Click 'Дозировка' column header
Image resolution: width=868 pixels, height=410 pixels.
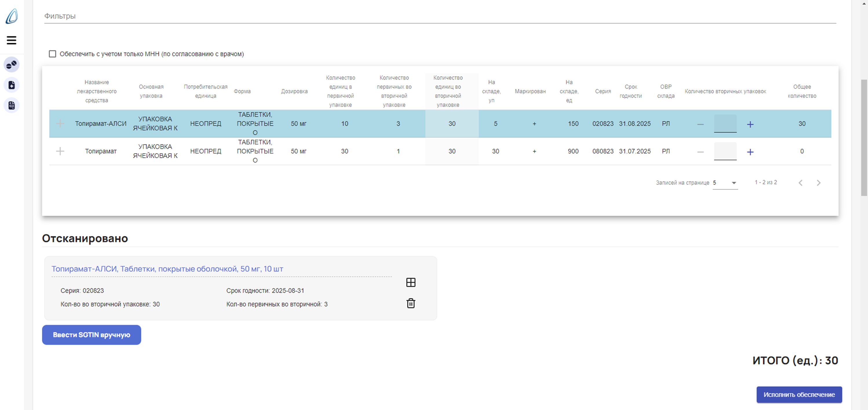294,91
